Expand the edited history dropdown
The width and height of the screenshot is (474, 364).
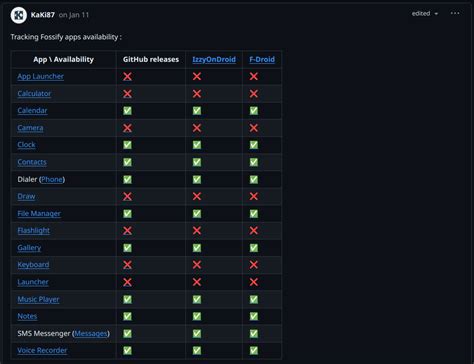(x=425, y=14)
